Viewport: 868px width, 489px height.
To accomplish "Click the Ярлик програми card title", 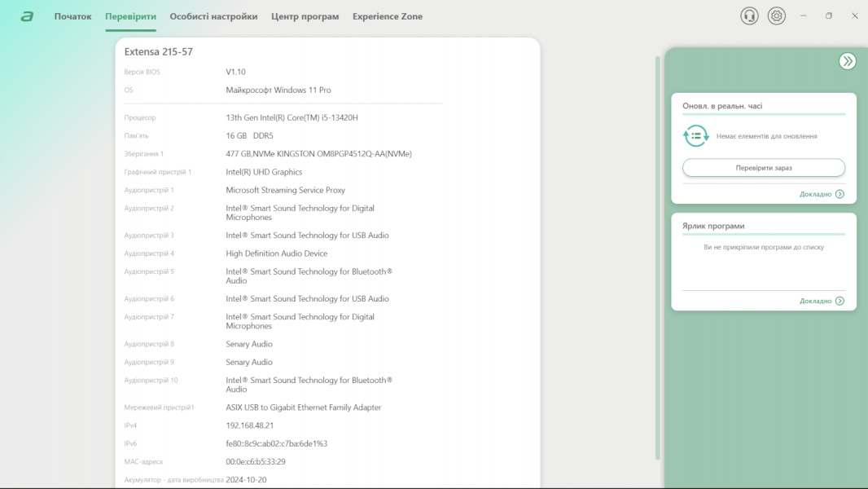I will [x=712, y=226].
